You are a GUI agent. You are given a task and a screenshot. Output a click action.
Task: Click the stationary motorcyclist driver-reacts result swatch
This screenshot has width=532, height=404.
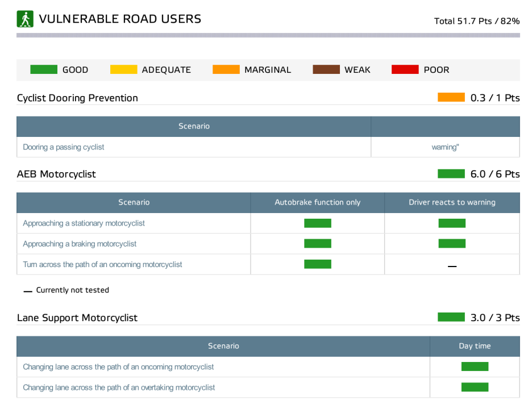click(452, 223)
